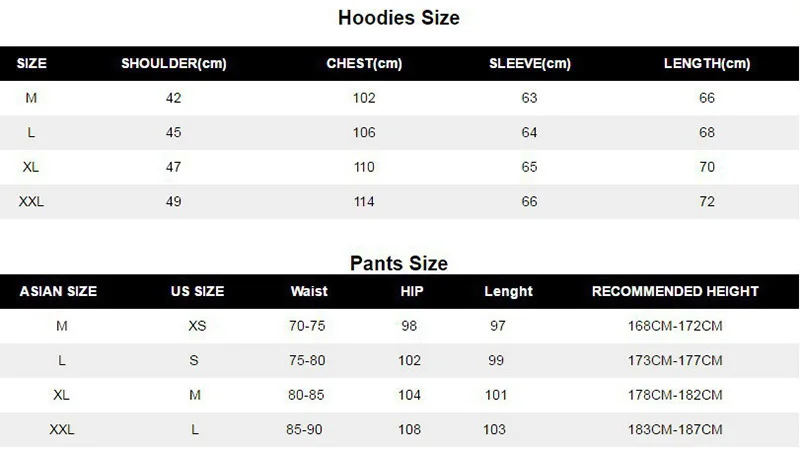Click sleeve value 66 for XXL

click(529, 202)
